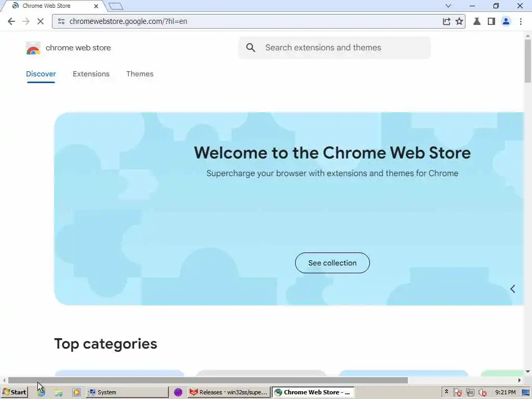Image resolution: width=532 pixels, height=399 pixels.
Task: Click the horizontal scroll right arrow
Action: (x=520, y=380)
